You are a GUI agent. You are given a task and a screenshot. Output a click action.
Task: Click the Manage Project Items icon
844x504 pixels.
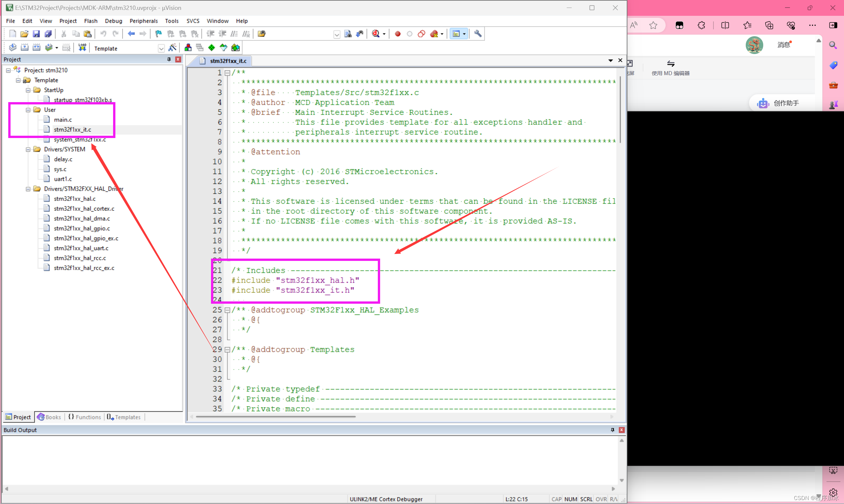point(188,48)
